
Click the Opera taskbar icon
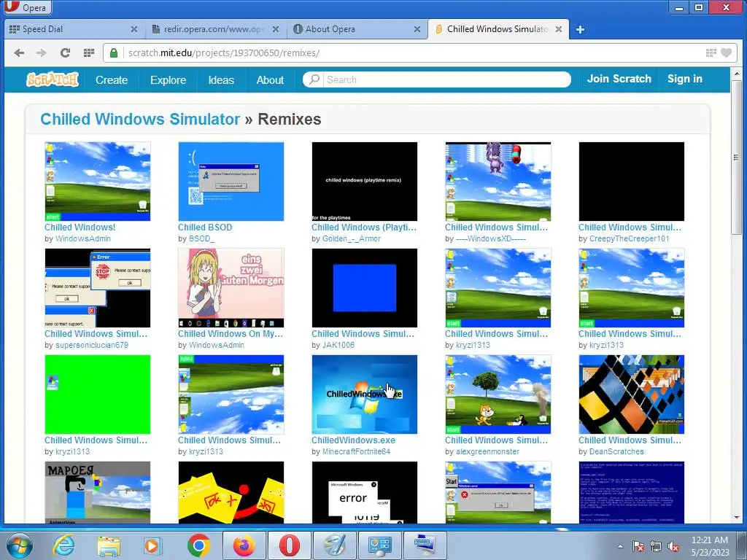click(289, 545)
